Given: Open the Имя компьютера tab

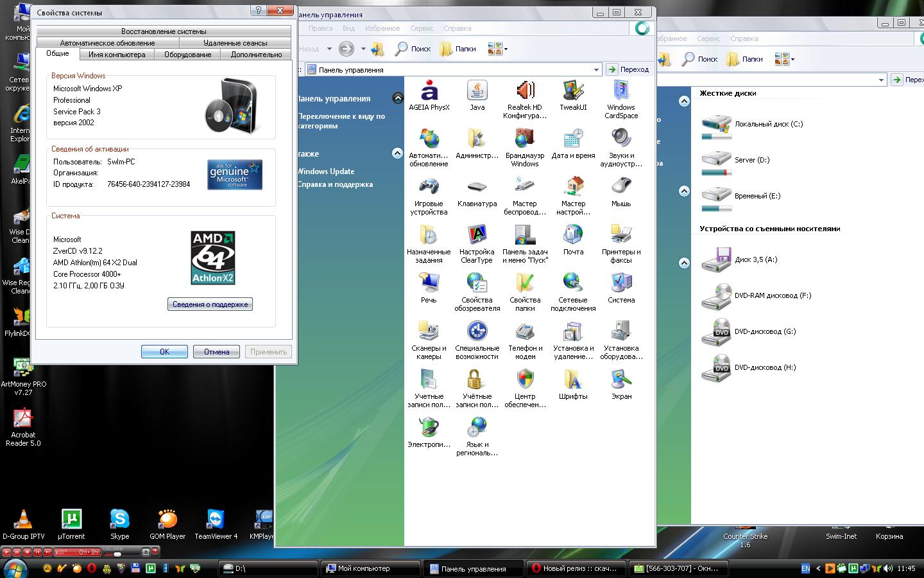Looking at the screenshot, I should point(117,55).
